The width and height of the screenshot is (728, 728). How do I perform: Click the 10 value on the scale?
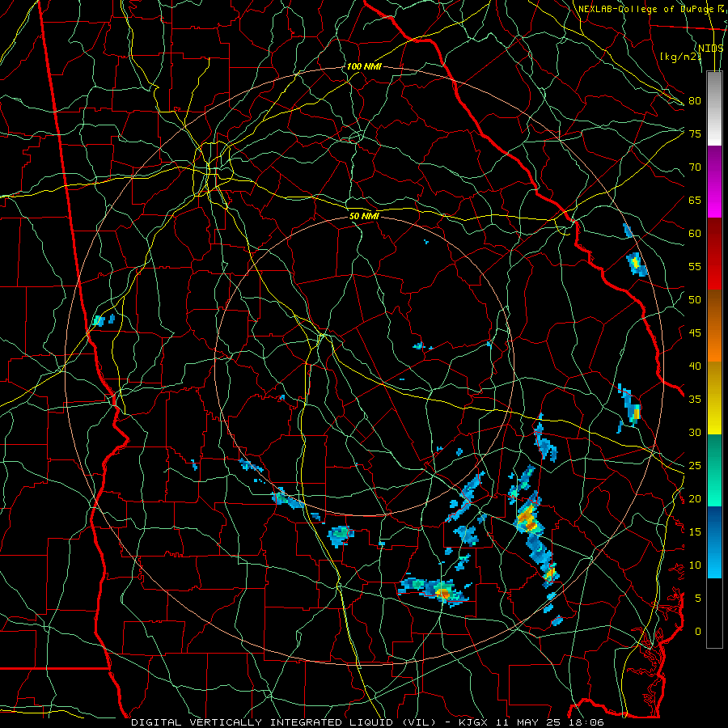[x=695, y=565]
